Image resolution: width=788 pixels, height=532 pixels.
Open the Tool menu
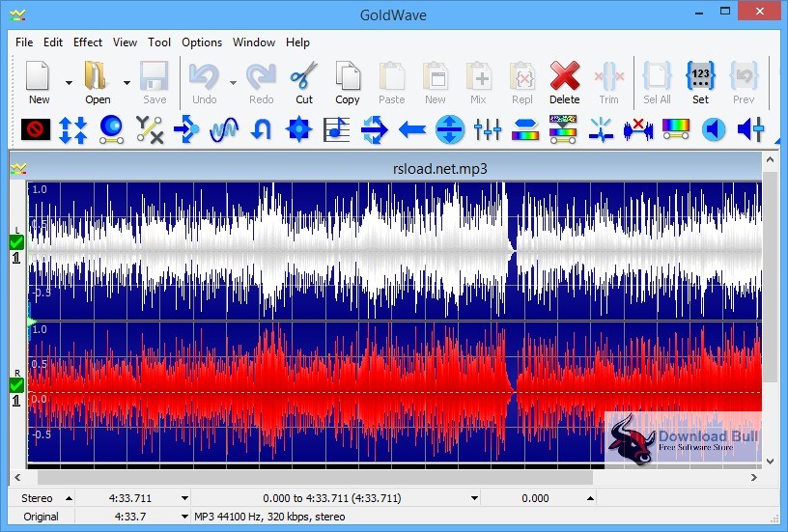(x=159, y=42)
